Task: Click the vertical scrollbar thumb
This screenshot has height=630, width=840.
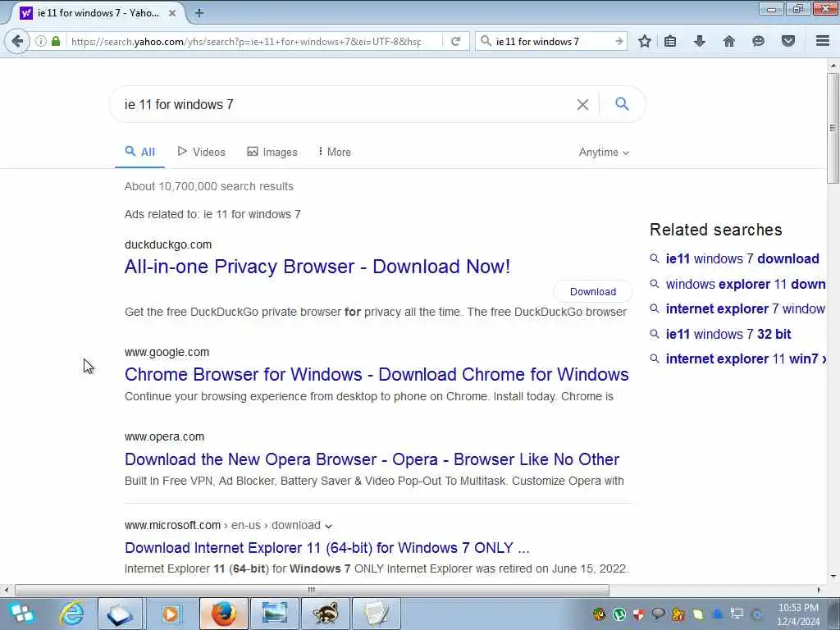Action: tap(833, 128)
